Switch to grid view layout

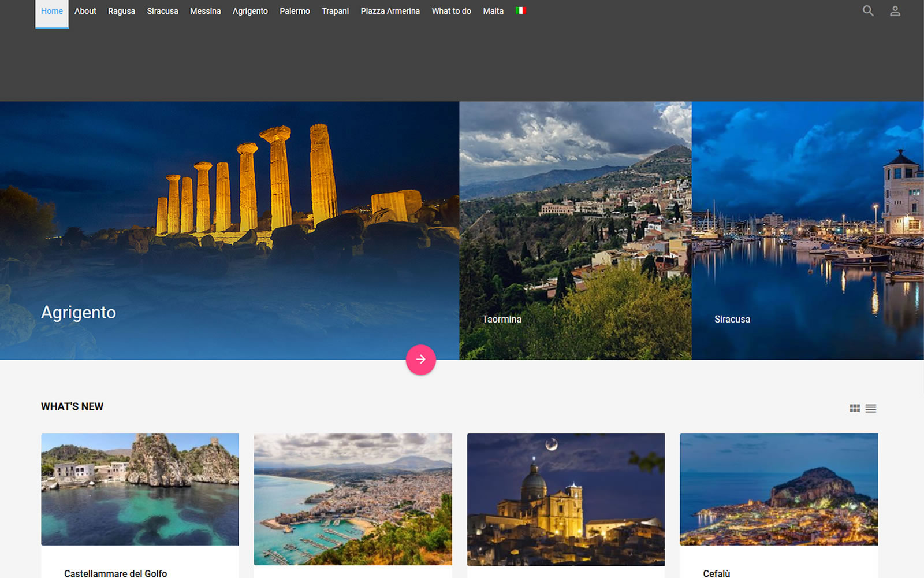click(x=855, y=408)
